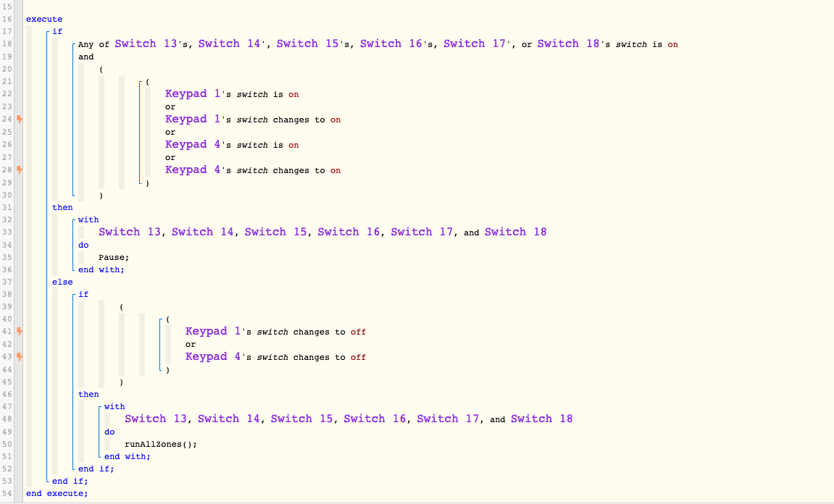This screenshot has width=834, height=504.
Task: Select 'Switch 18' in the line 18 condition
Action: 568,43
